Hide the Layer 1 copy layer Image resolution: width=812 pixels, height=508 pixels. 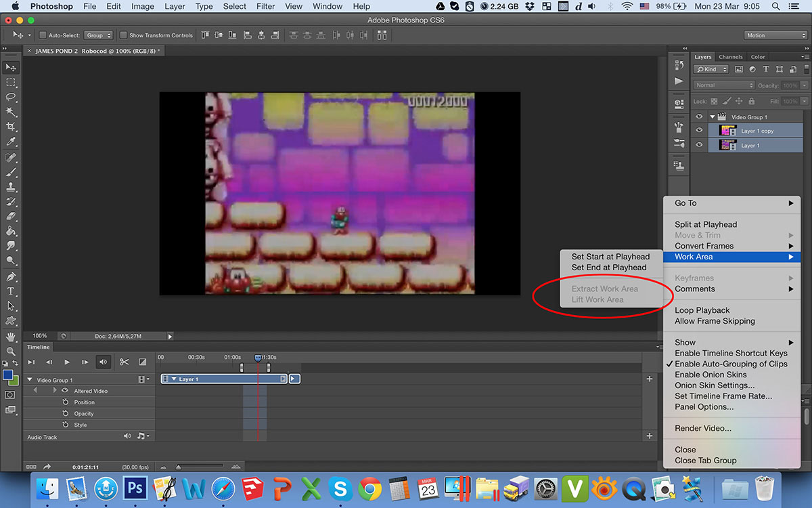click(x=700, y=131)
